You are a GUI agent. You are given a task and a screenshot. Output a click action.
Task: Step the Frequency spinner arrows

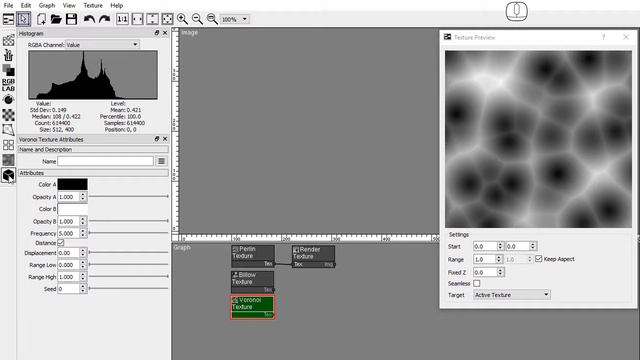pos(83,233)
